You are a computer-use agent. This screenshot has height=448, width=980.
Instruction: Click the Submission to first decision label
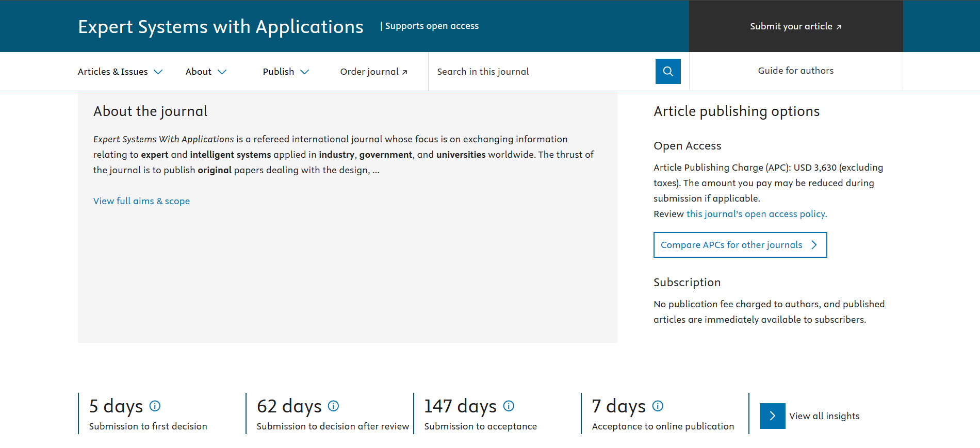(x=148, y=426)
